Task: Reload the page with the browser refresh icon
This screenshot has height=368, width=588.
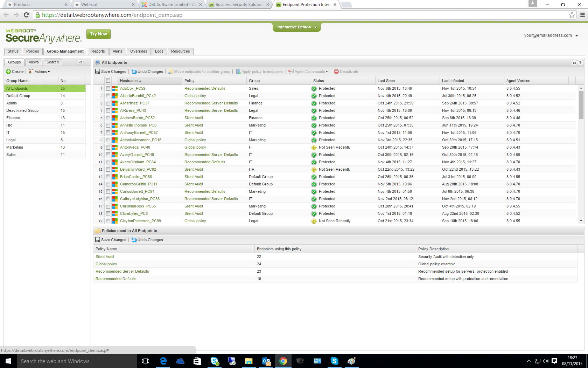Action: pyautogui.click(x=26, y=15)
